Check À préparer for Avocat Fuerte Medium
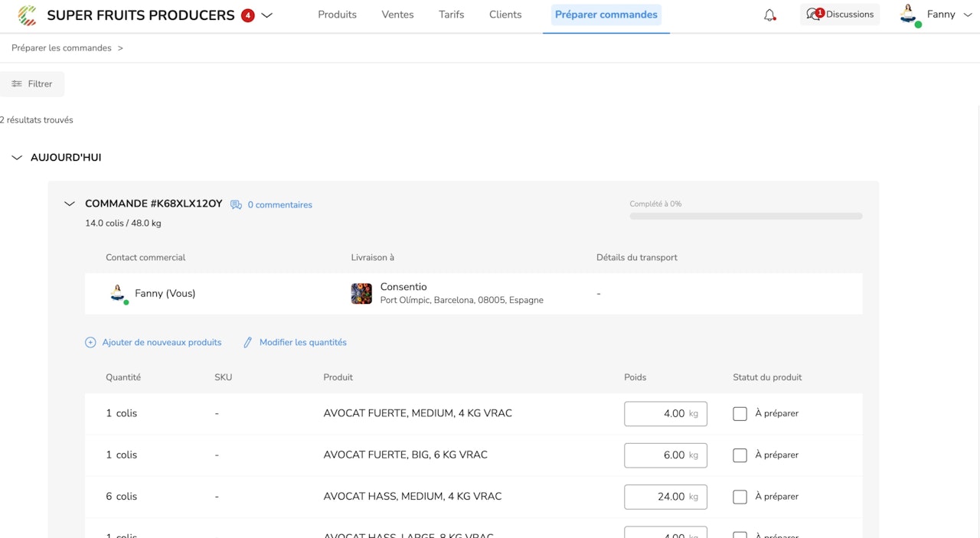Image resolution: width=980 pixels, height=538 pixels. point(740,414)
